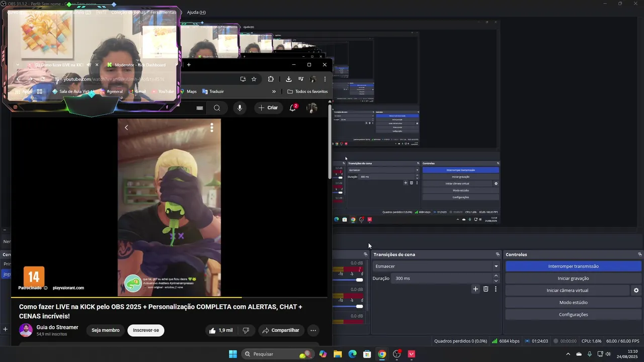
Task: Click the YouTube search magnifier icon
Action: pyautogui.click(x=217, y=108)
